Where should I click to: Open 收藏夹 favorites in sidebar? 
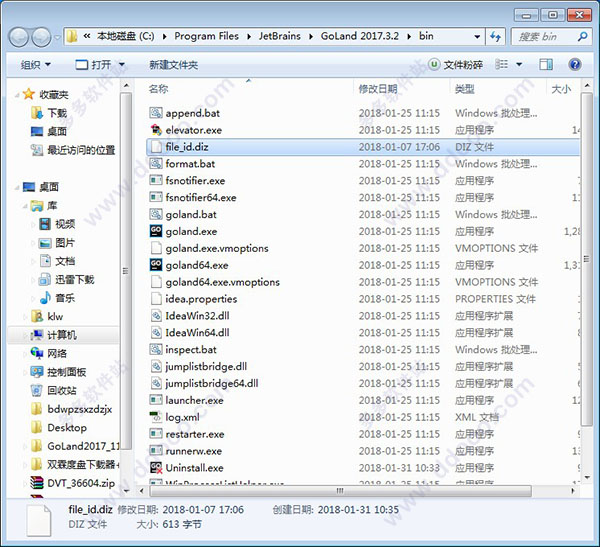pyautogui.click(x=53, y=94)
